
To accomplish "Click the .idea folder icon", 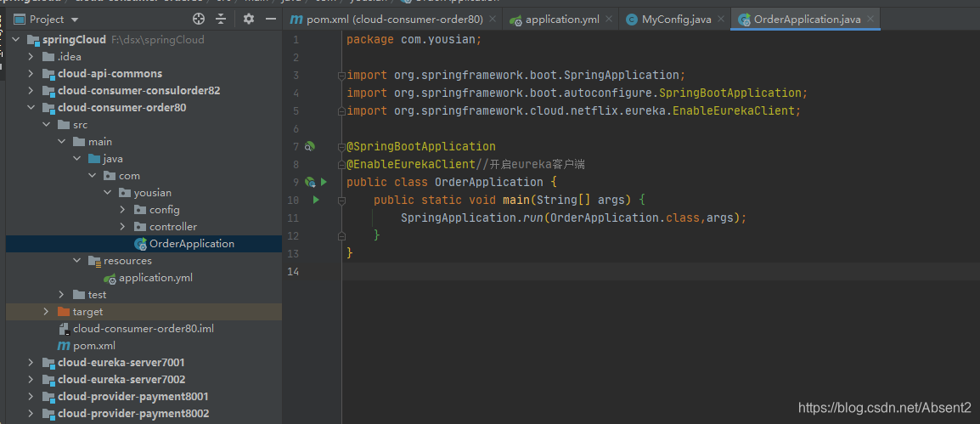I will (48, 56).
